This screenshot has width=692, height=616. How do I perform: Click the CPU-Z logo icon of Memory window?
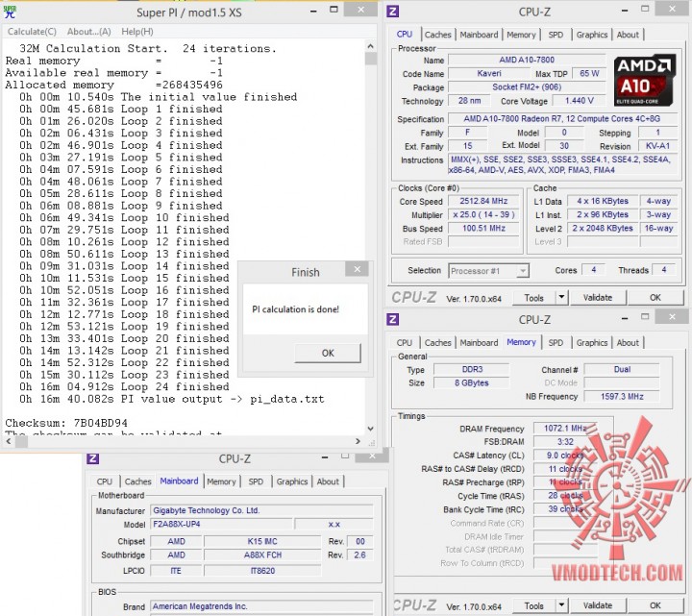coord(392,319)
